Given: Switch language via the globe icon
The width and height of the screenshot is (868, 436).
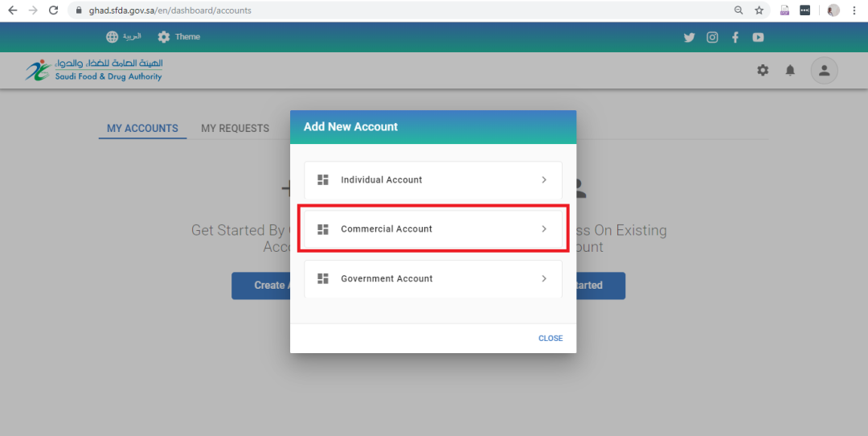Looking at the screenshot, I should 113,36.
